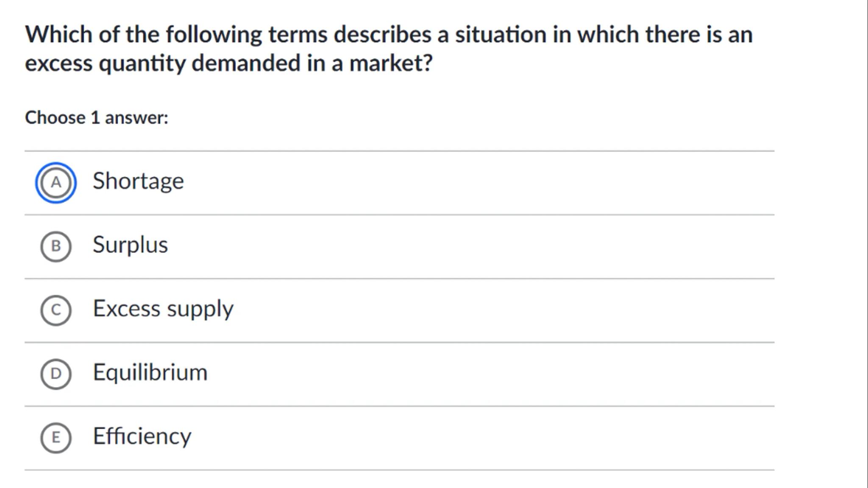Click the word 'describes' in the question
Image resolution: width=868 pixels, height=488 pixels.
point(382,34)
